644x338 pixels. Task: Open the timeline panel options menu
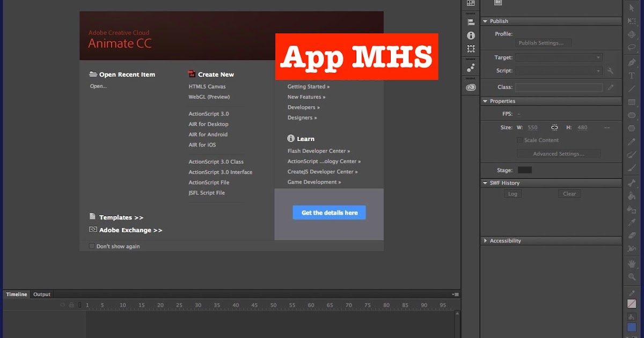456,294
